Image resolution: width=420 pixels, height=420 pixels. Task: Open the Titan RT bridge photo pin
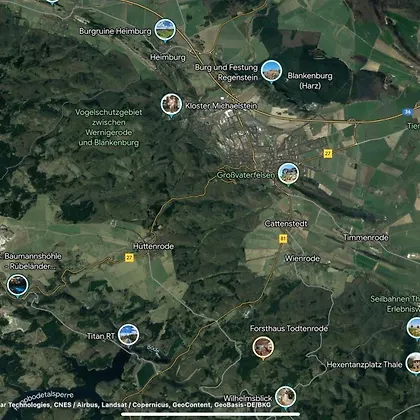tap(128, 335)
